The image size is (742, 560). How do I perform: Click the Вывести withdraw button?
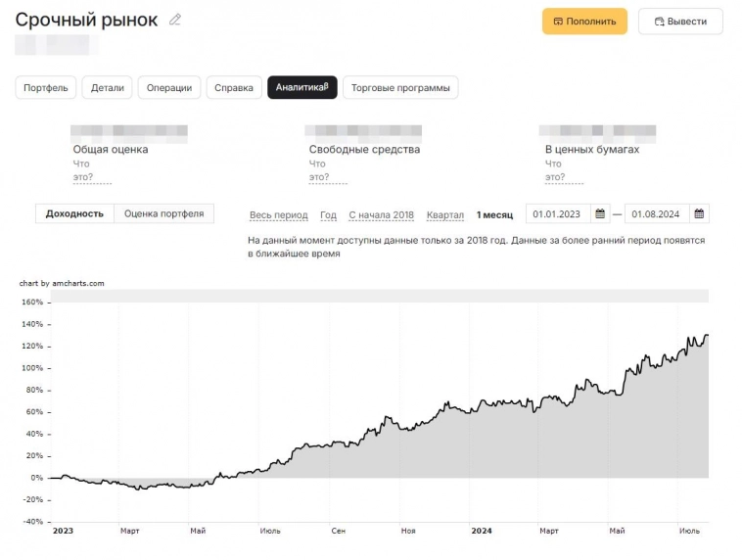click(680, 22)
